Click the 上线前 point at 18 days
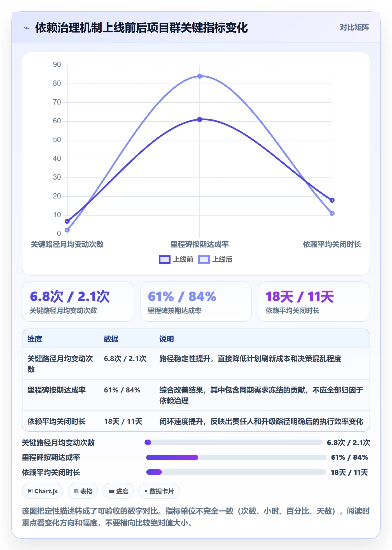 click(332, 200)
